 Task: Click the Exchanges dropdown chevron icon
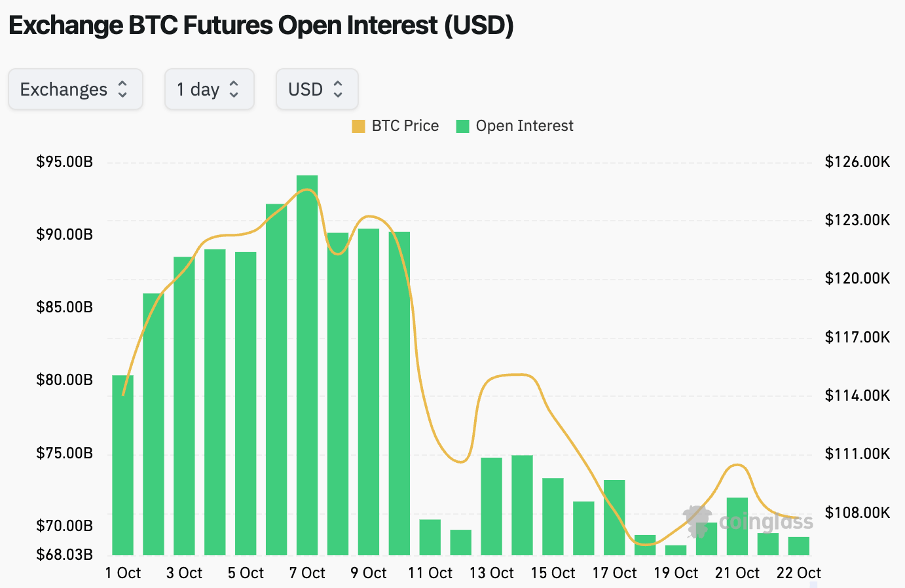(x=122, y=89)
